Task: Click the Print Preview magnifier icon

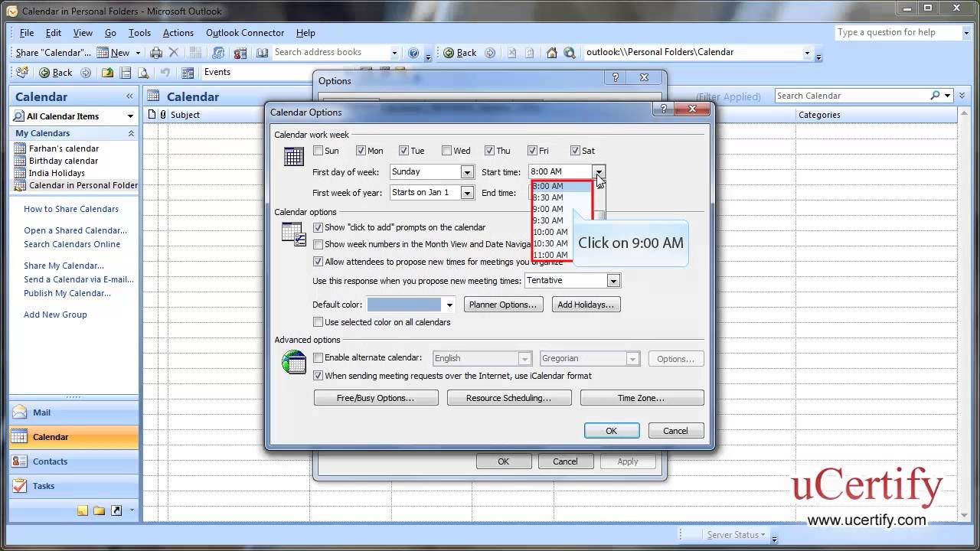Action: [144, 73]
